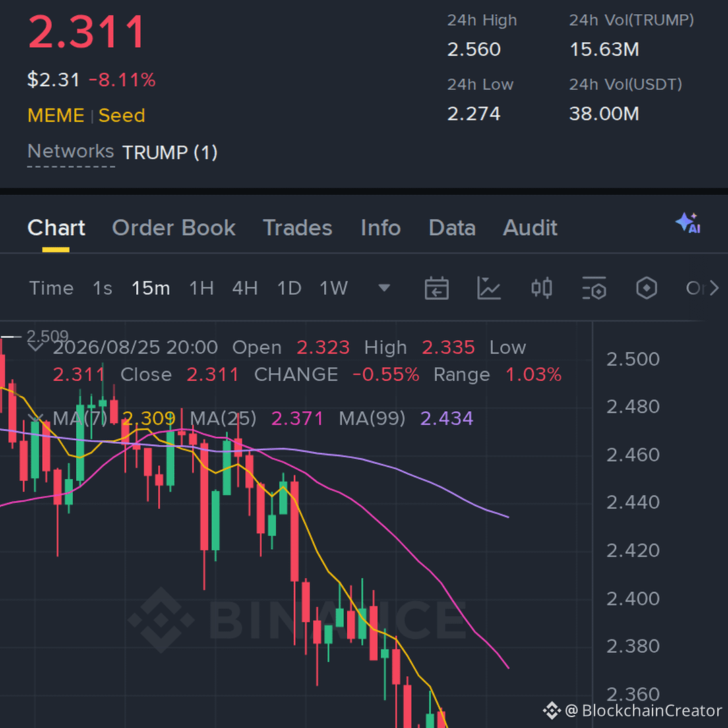This screenshot has height=728, width=728.
Task: Switch to the Order Book tab
Action: 174,228
